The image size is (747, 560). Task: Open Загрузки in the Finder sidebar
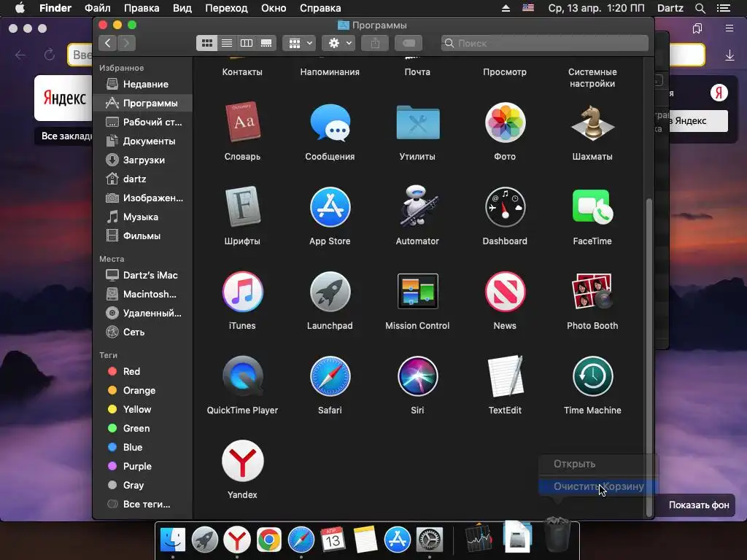click(143, 160)
